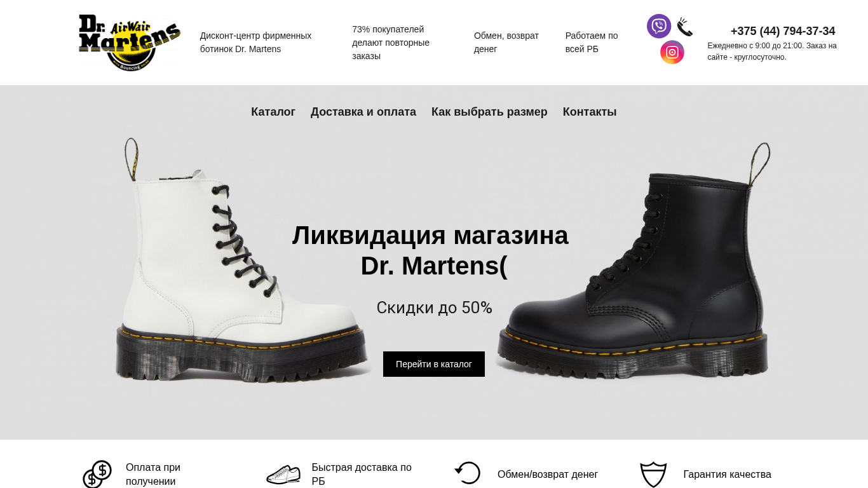The width and height of the screenshot is (868, 488).
Task: Click the white platform boot image
Action: [241, 261]
